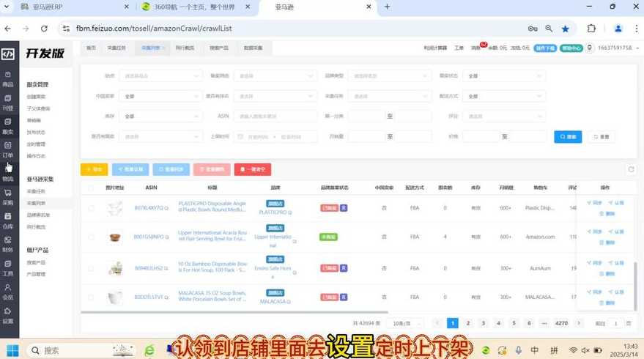Image resolution: width=644 pixels, height=359 pixels.
Task: Click the browser profile avatar icon
Action: pyautogui.click(x=618, y=29)
